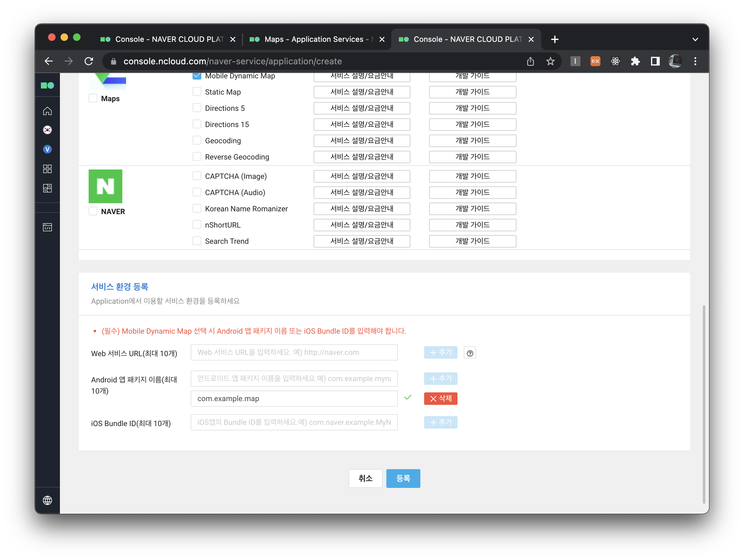Screen dimensions: 744x560
Task: Open nShortURL 서비스 설명/요금안내
Action: [x=362, y=225]
